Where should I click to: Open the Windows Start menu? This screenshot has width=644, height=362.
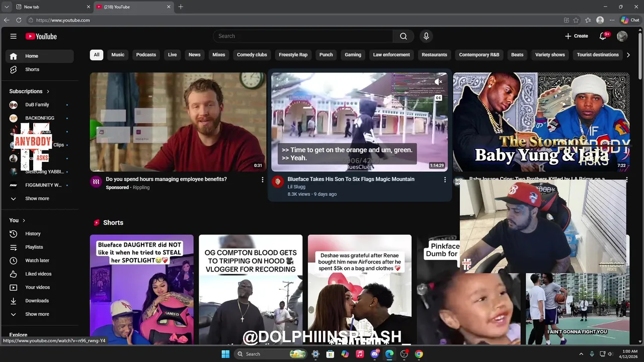[225, 354]
